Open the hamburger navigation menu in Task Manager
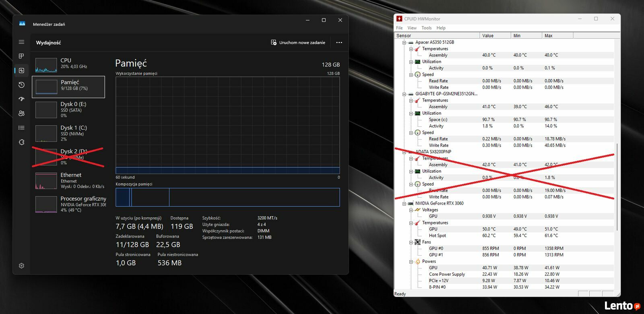 tap(21, 42)
